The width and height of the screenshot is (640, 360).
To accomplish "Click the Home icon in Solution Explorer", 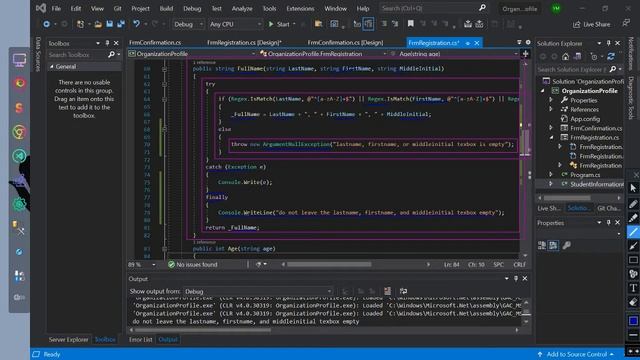I will [x=565, y=57].
